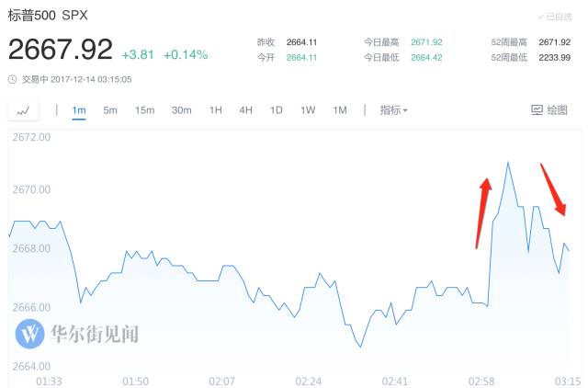Switch to the 5m interval tab
This screenshot has height=388, width=588.
tap(110, 110)
